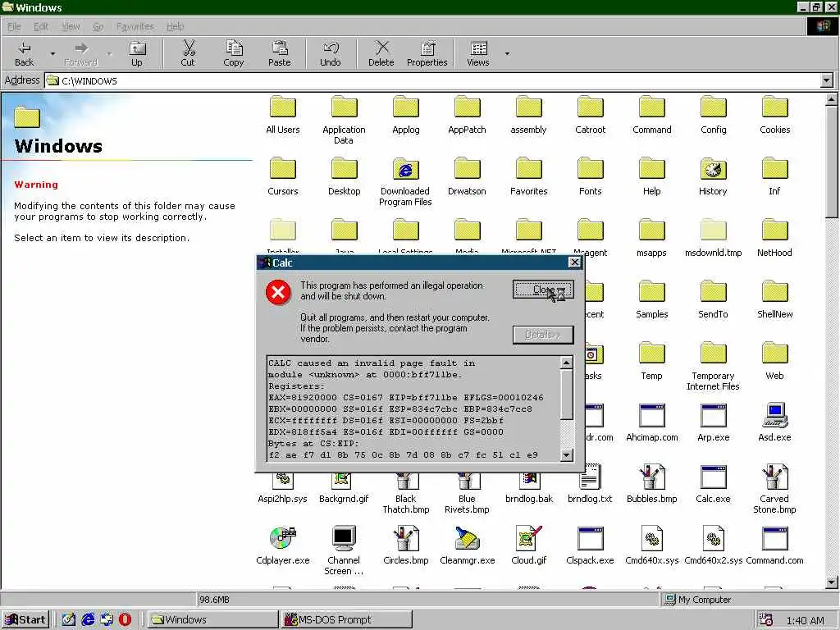This screenshot has width=840, height=630.
Task: Select the Downloaded Program Files folder
Action: (405, 181)
